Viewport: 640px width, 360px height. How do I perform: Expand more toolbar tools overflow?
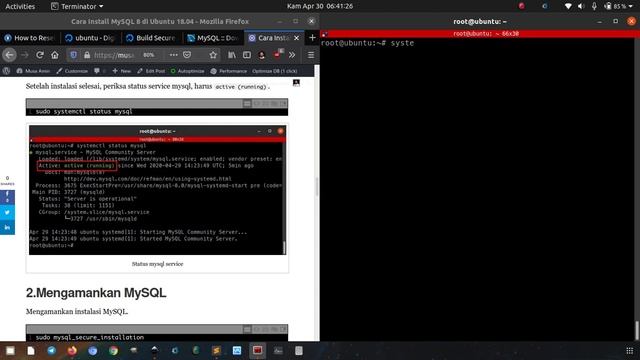292,55
